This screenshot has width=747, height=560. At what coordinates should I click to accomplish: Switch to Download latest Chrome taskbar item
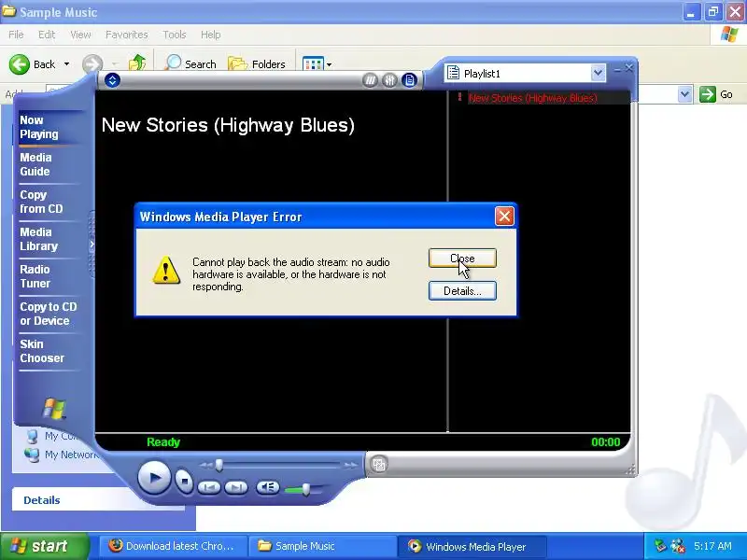pyautogui.click(x=173, y=546)
